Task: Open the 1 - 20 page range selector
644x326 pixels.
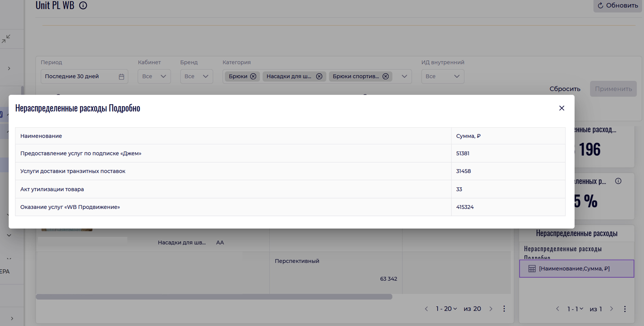Action: tap(446, 309)
